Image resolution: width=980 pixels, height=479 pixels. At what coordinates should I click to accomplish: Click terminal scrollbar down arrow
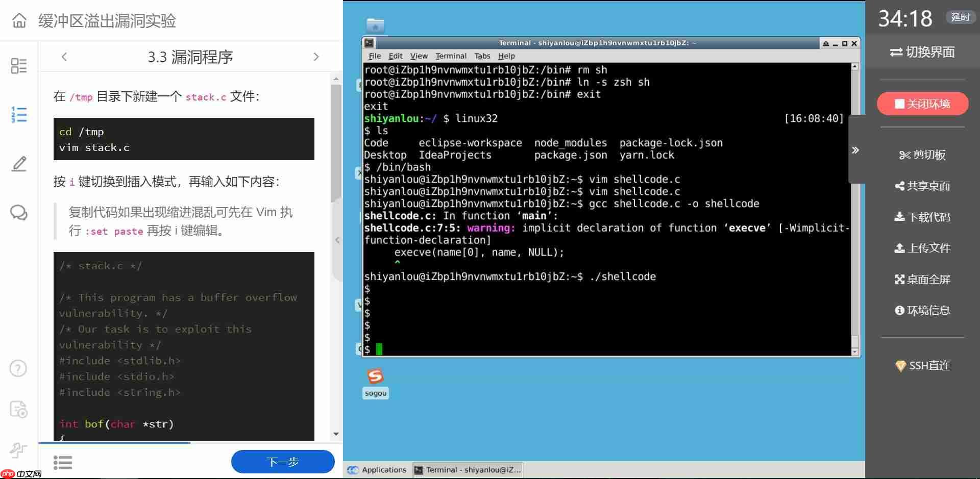[x=855, y=352]
